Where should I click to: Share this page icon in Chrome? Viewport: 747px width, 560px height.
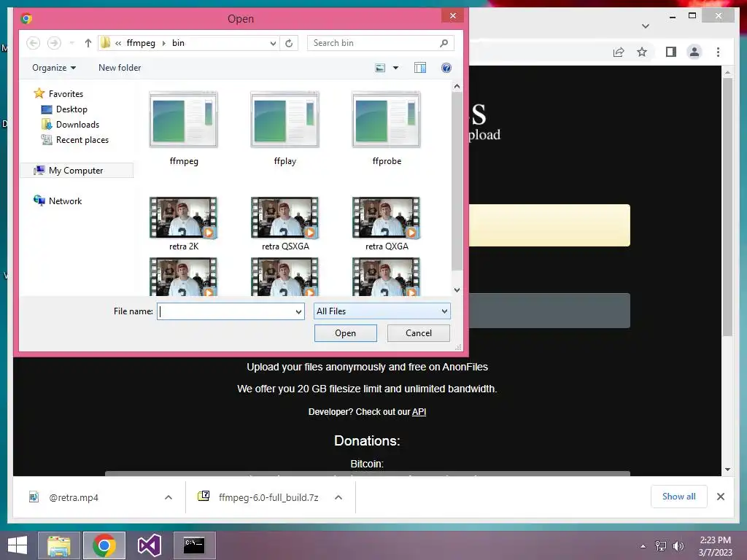619,52
